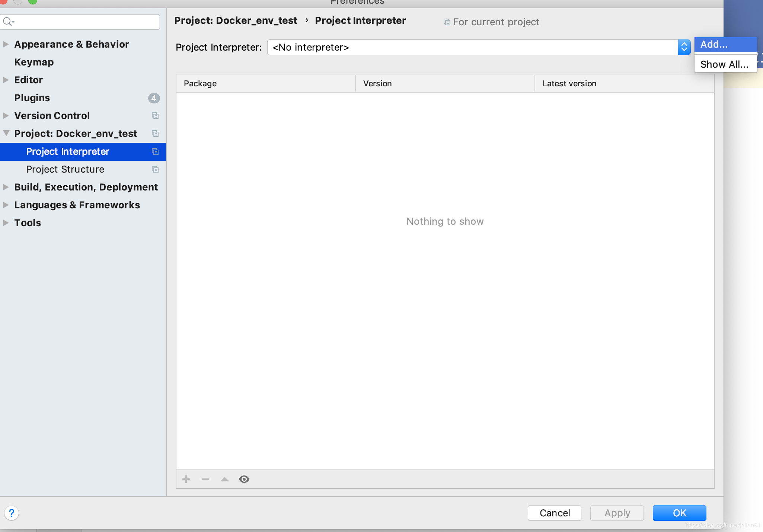The width and height of the screenshot is (763, 532).
Task: Choose Show All... from the popup menu
Action: pyautogui.click(x=724, y=64)
